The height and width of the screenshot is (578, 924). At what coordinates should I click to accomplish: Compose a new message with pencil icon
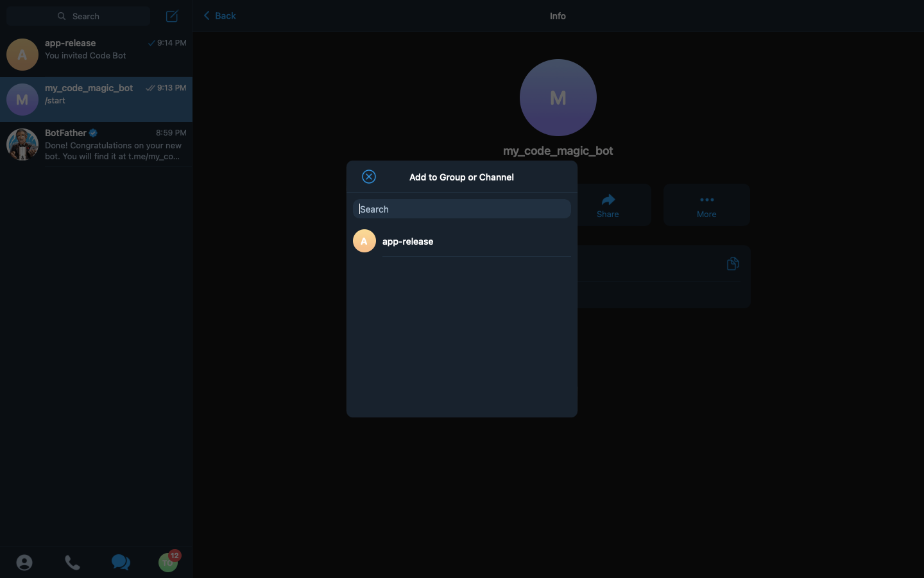pos(172,16)
